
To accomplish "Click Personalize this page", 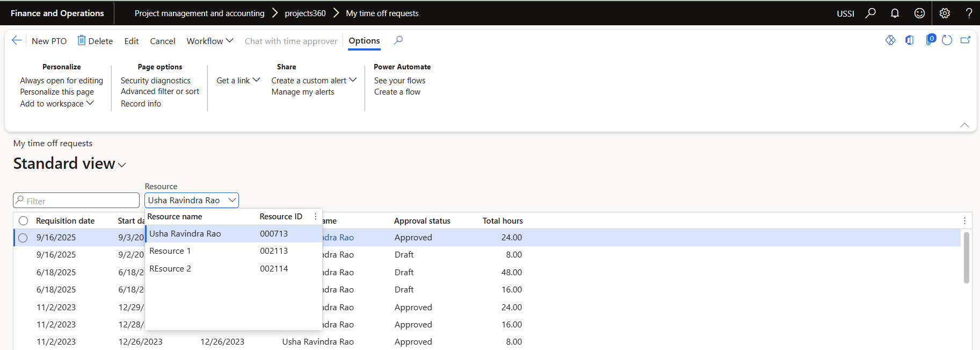I will coord(57,92).
